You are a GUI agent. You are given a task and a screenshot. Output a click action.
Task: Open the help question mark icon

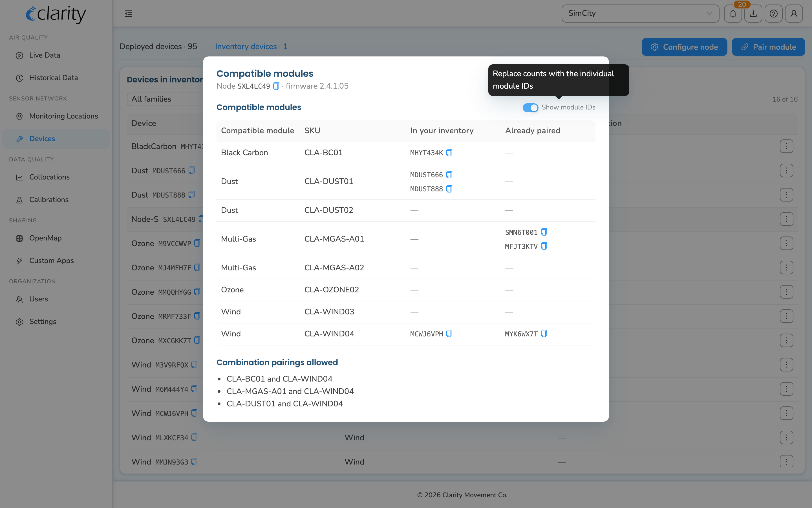773,14
